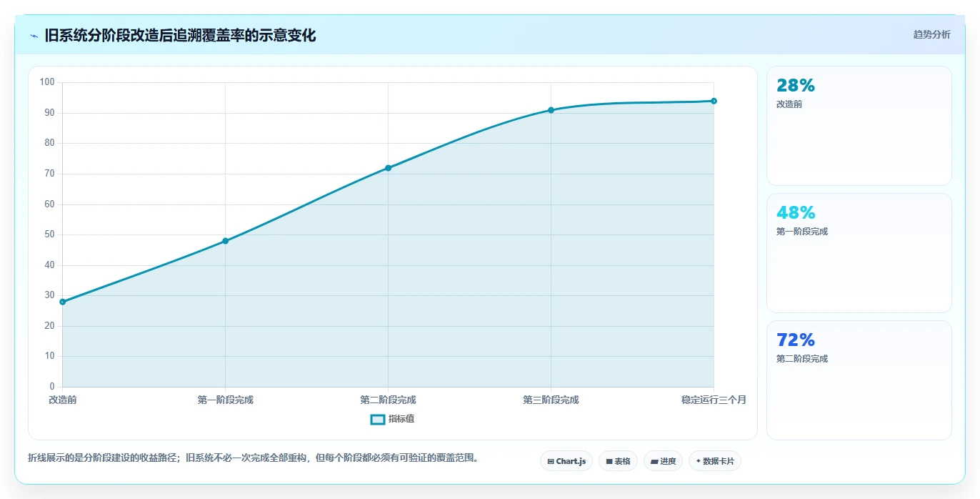Click the 72% value card

pyautogui.click(x=859, y=380)
